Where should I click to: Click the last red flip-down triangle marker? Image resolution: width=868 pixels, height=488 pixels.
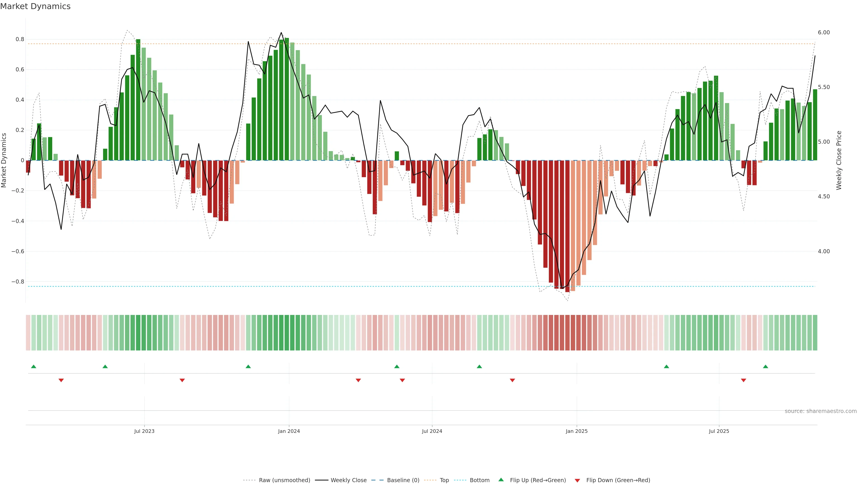(744, 380)
